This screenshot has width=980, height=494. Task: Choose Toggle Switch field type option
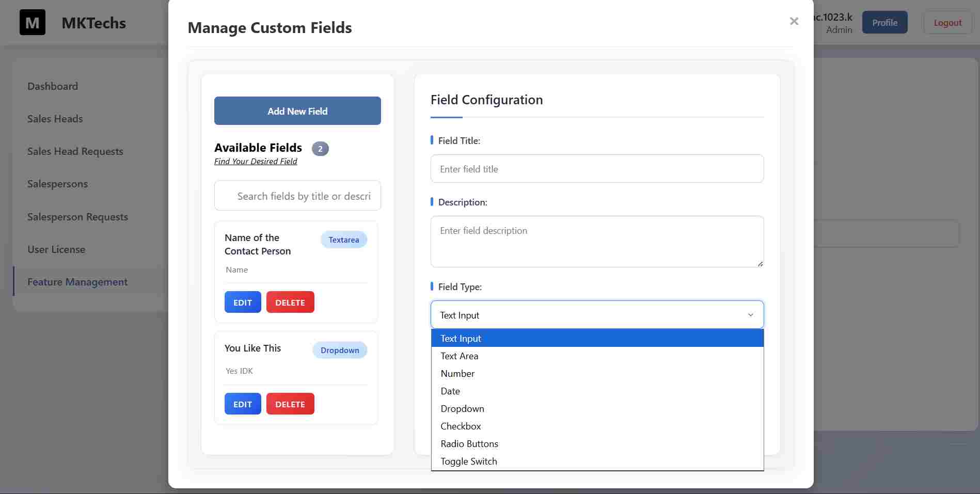pyautogui.click(x=597, y=461)
